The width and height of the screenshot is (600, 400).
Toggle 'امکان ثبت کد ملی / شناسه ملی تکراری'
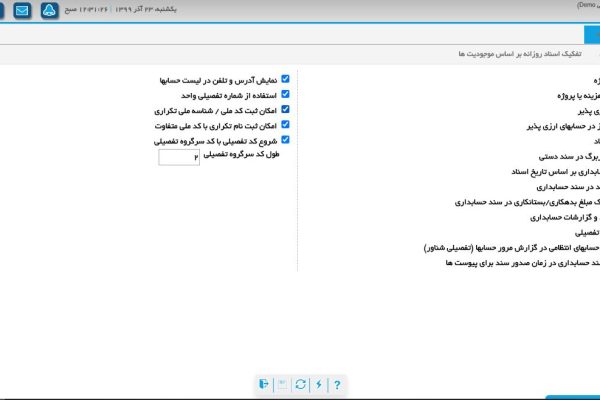point(285,110)
